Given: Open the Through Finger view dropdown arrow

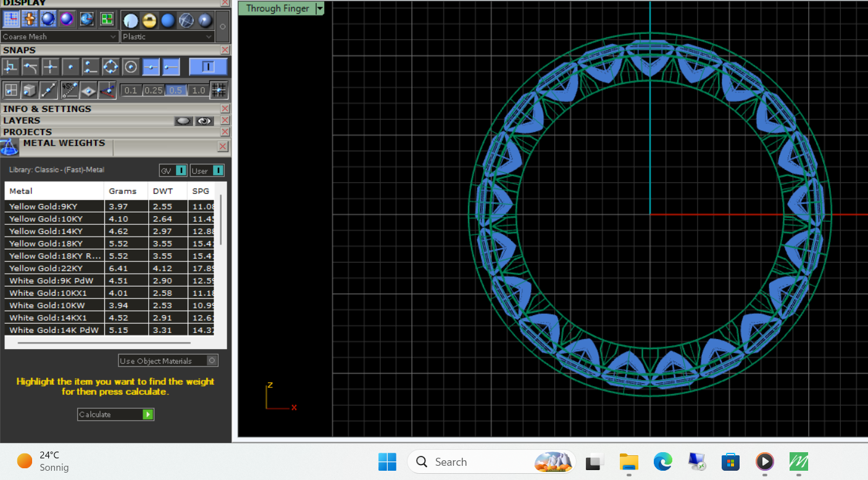Looking at the screenshot, I should tap(319, 8).
